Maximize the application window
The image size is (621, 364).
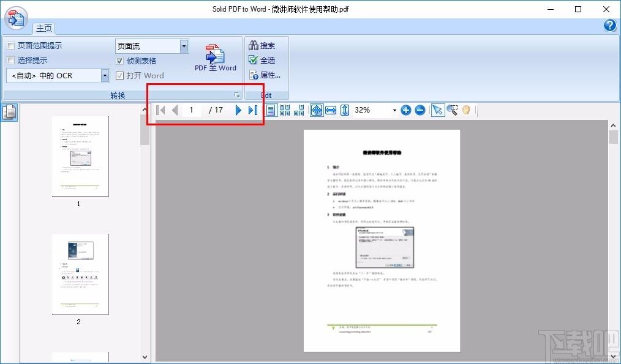pyautogui.click(x=578, y=9)
